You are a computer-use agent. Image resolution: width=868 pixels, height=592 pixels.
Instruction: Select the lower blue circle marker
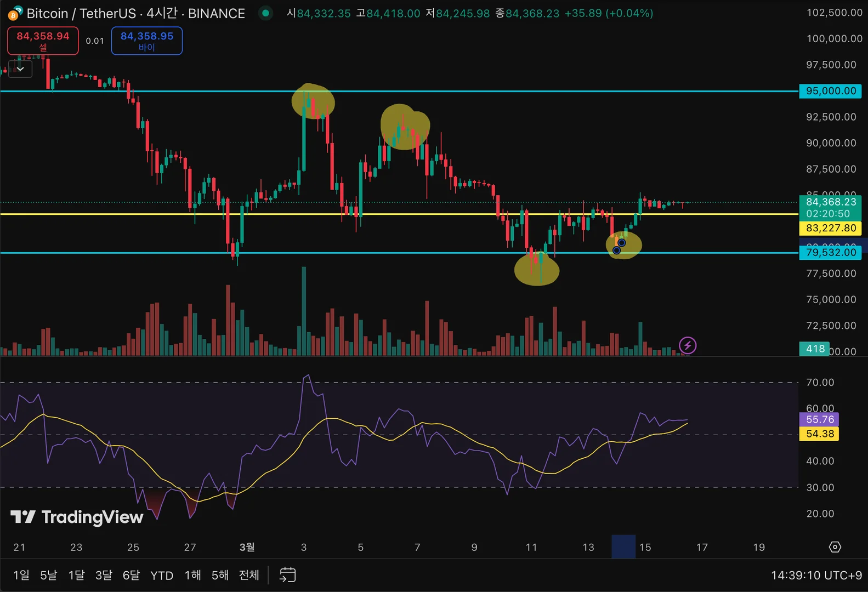(616, 251)
